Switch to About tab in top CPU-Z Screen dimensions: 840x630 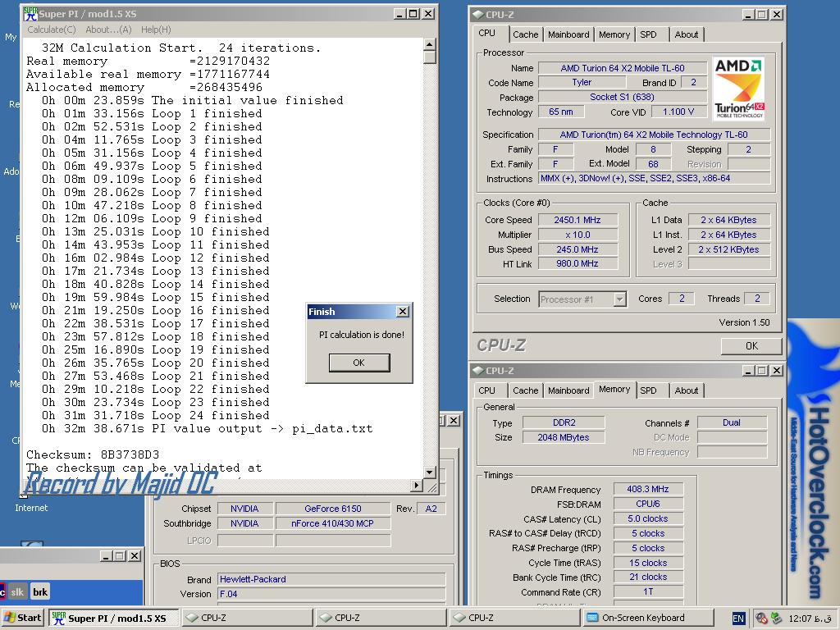pyautogui.click(x=687, y=34)
